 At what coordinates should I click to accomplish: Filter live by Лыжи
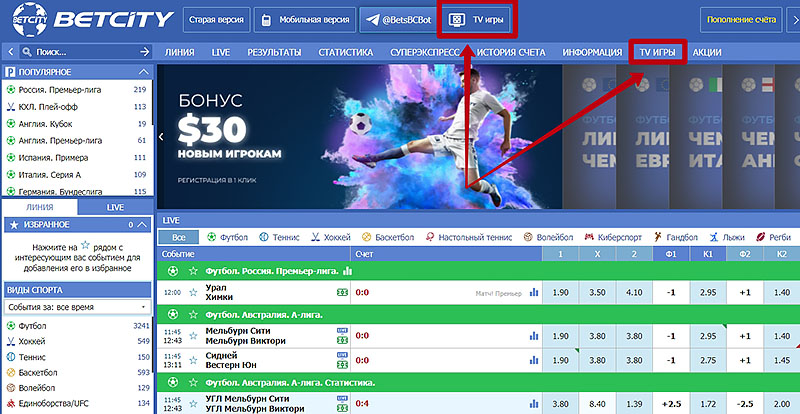(727, 237)
